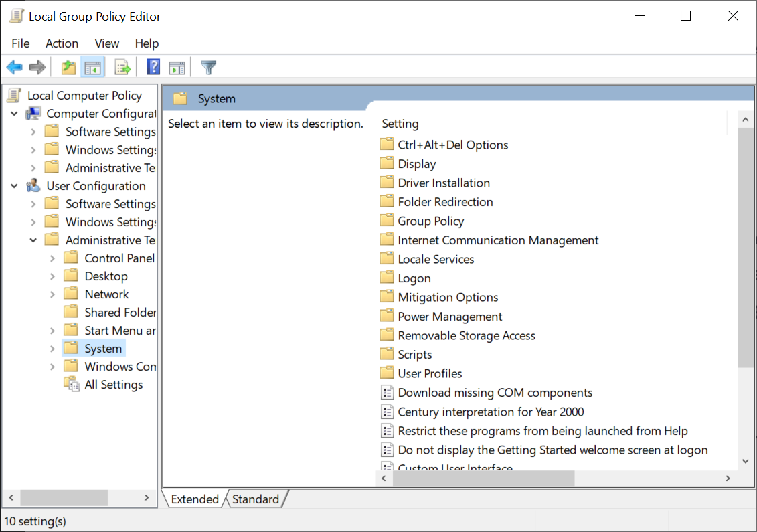Image resolution: width=757 pixels, height=532 pixels.
Task: Open the Action menu
Action: pos(62,43)
